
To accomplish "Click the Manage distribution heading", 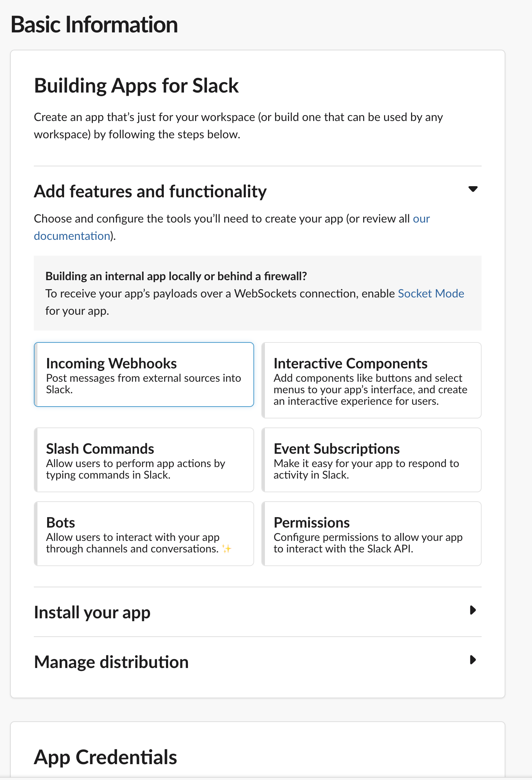I will pos(111,662).
